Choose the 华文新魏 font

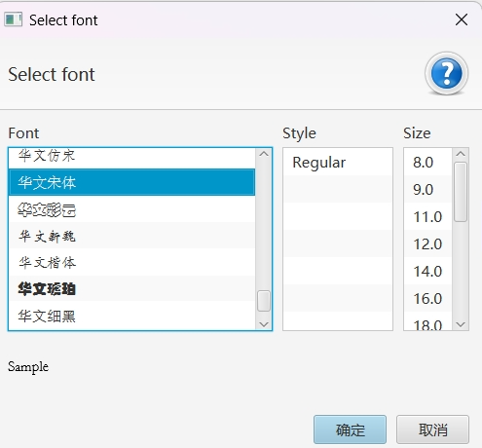point(131,236)
